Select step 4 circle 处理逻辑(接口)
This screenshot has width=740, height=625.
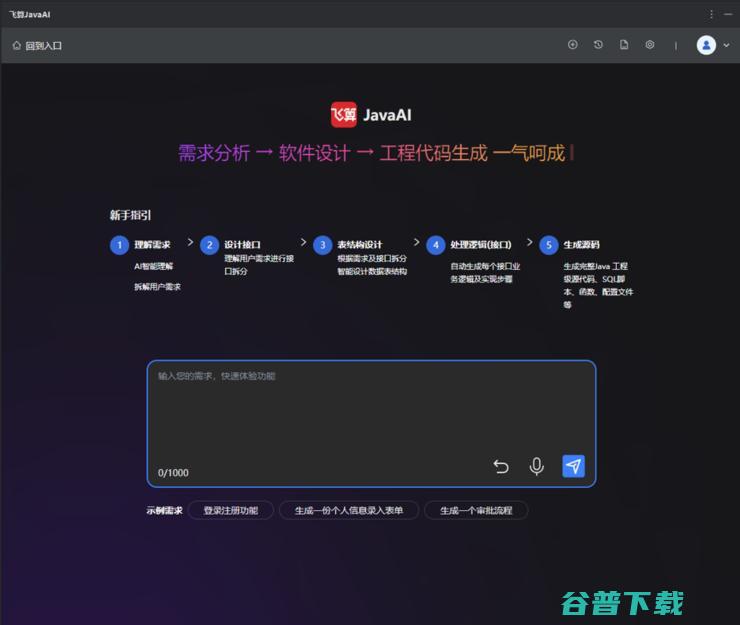click(x=436, y=245)
